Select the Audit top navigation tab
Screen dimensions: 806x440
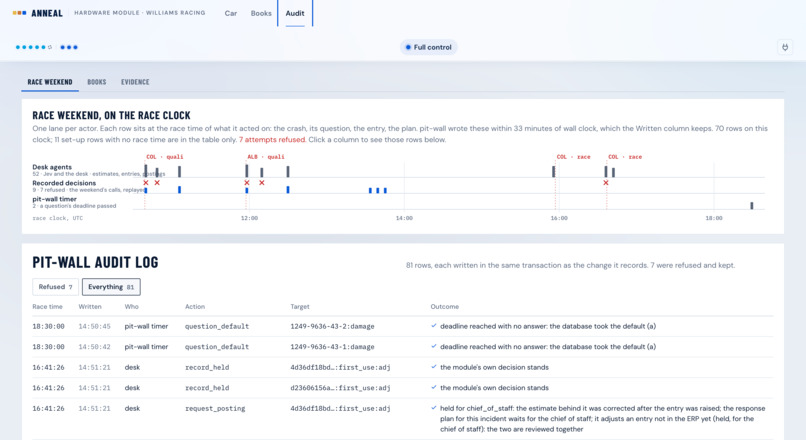click(x=295, y=13)
